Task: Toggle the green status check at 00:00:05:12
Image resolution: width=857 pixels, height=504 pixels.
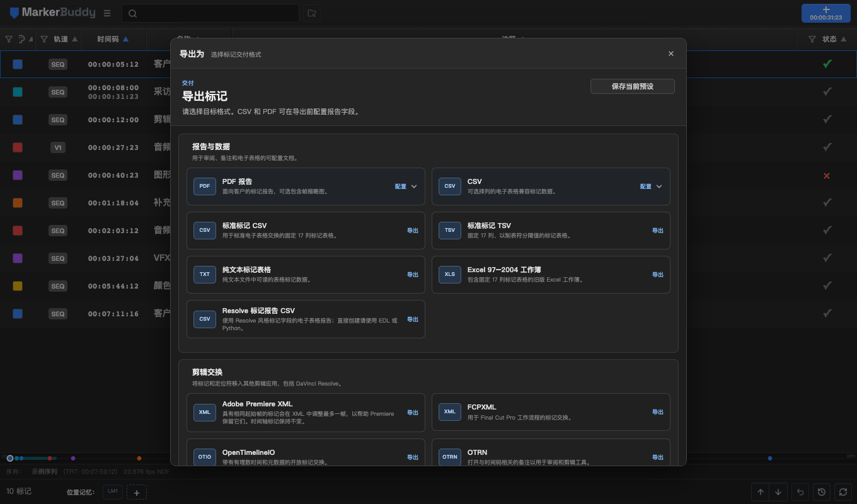Action: click(827, 64)
